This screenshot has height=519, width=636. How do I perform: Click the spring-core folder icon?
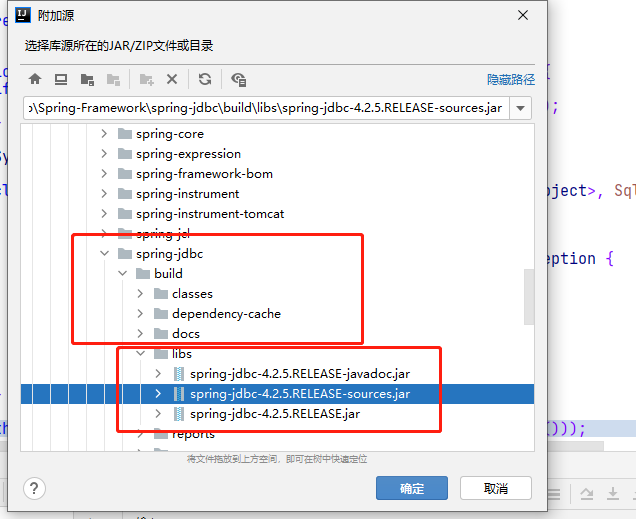[x=125, y=134]
